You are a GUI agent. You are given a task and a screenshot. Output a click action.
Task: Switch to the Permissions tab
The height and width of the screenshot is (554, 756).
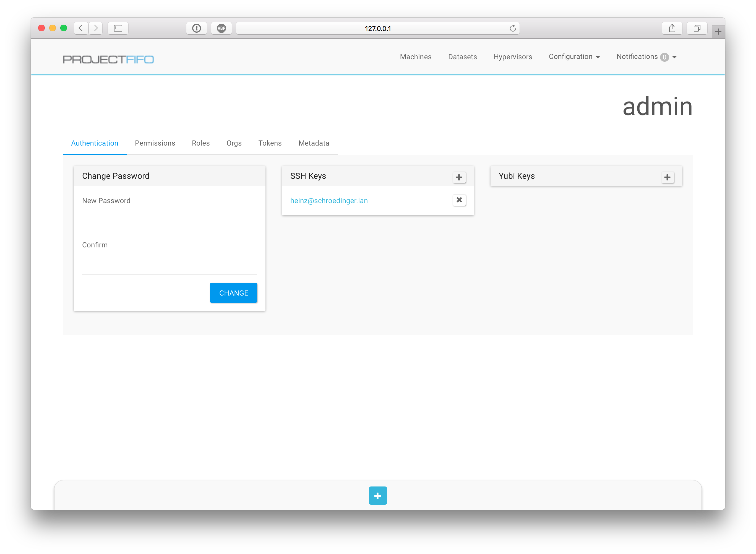click(155, 143)
